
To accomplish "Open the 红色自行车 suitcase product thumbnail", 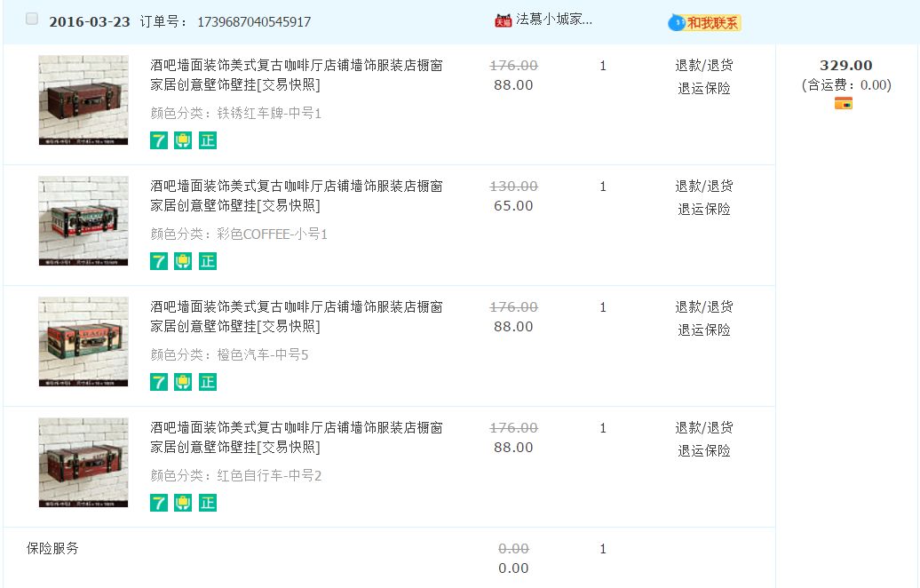I will pyautogui.click(x=83, y=462).
